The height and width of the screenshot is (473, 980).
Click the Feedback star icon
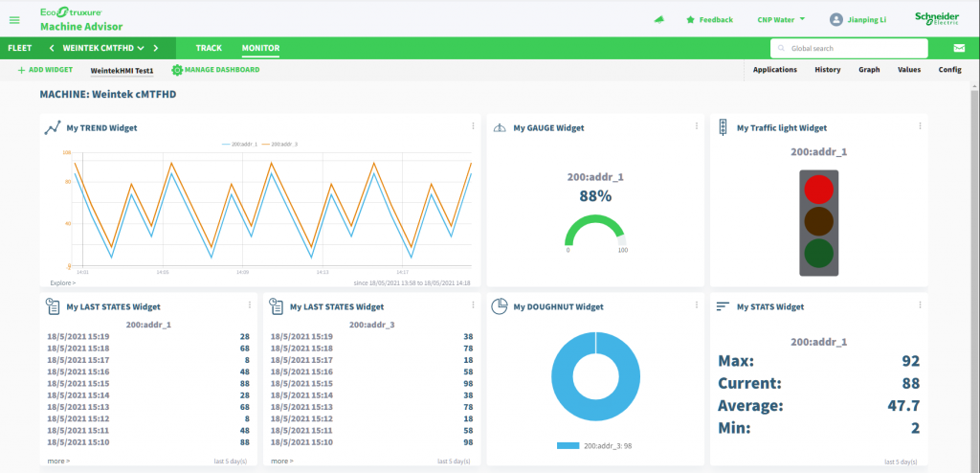(690, 20)
